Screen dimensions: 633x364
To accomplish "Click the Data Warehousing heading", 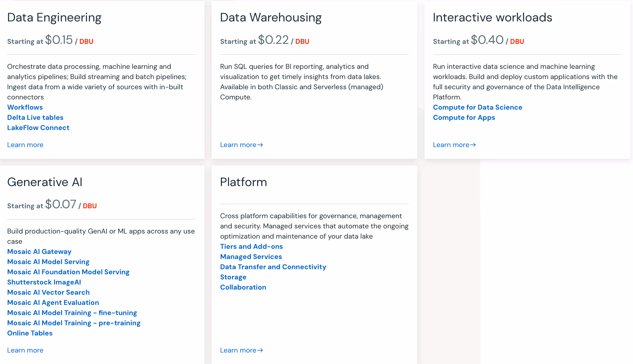I will coord(271,18).
